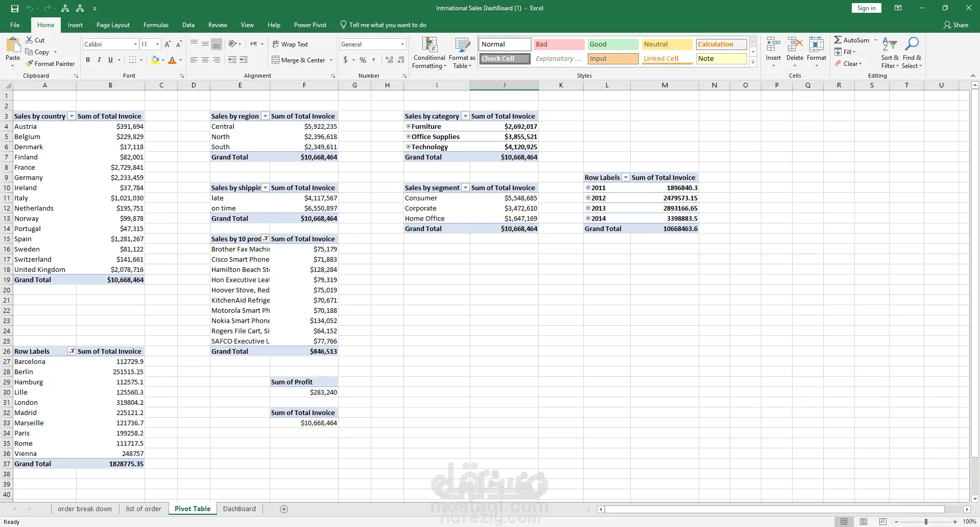Apply the Bad cell style
Screen dimensions: 980x527
(x=559, y=44)
